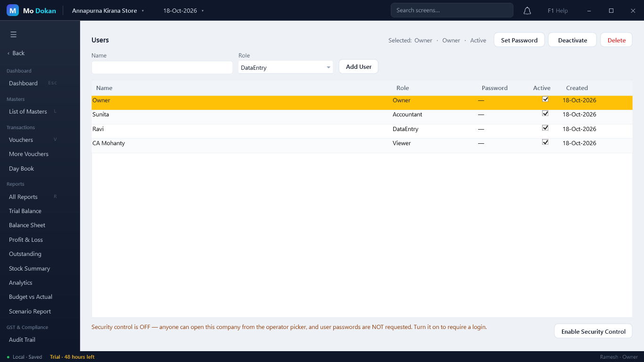The width and height of the screenshot is (644, 362).
Task: Focus the Search screens box
Action: coord(452,10)
